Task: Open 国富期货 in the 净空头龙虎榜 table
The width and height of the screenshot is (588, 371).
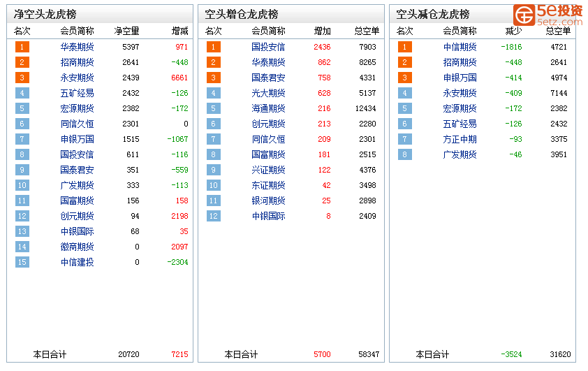Action: click(77, 201)
